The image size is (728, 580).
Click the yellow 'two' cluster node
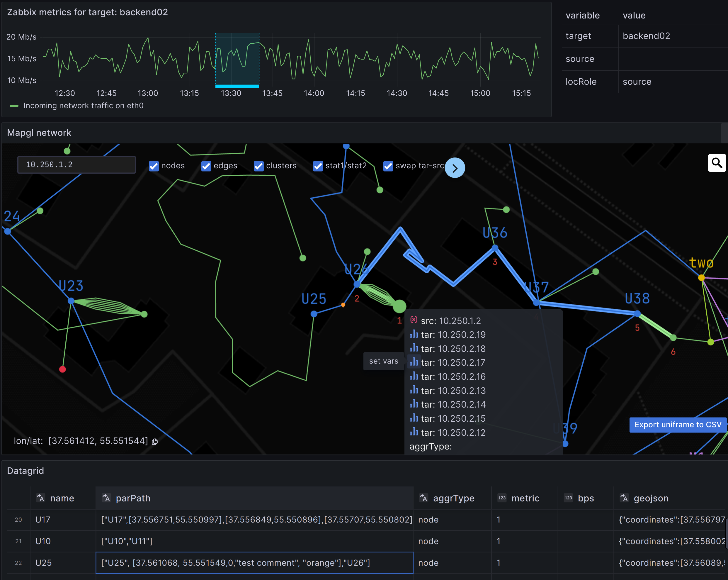pyautogui.click(x=701, y=278)
